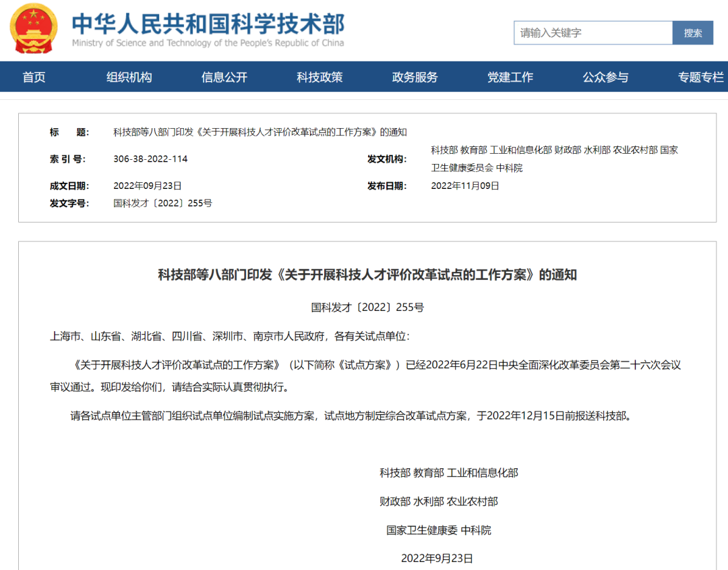The width and height of the screenshot is (728, 570).
Task: Navigate to 政务服务 section
Action: pyautogui.click(x=415, y=77)
